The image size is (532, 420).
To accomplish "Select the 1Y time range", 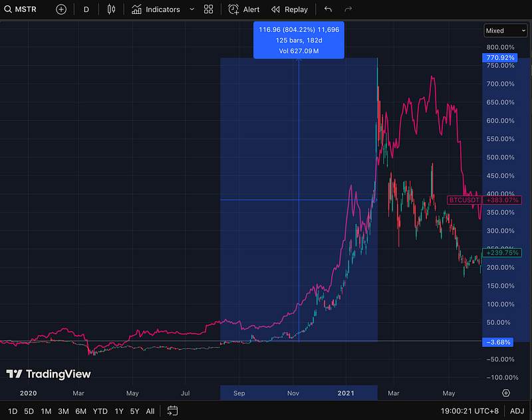I will coord(119,411).
